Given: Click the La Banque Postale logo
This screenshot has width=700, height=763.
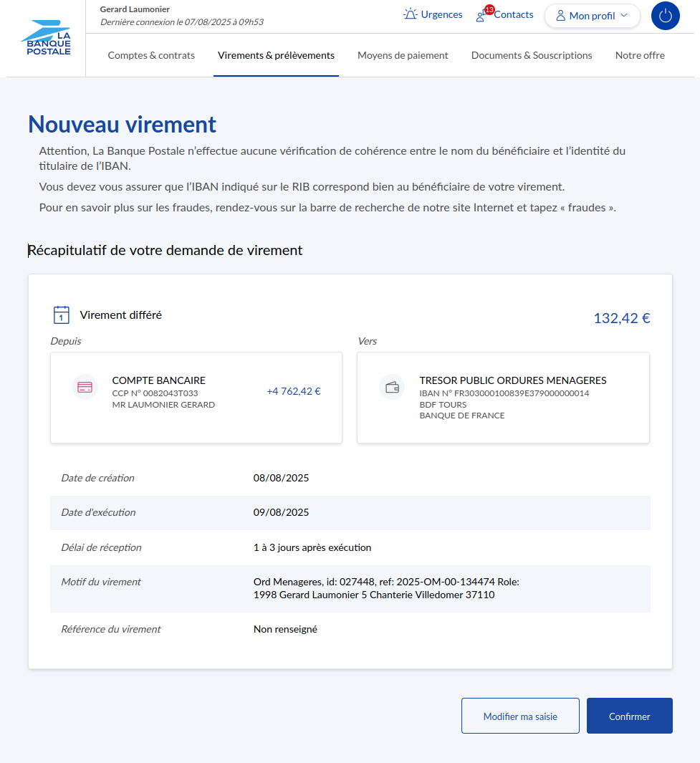Looking at the screenshot, I should [x=46, y=39].
